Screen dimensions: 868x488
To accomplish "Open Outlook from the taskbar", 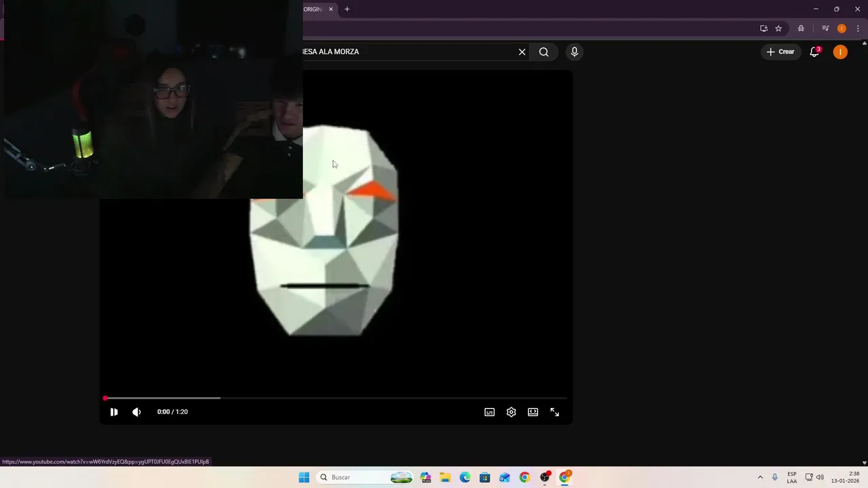I will pyautogui.click(x=505, y=477).
